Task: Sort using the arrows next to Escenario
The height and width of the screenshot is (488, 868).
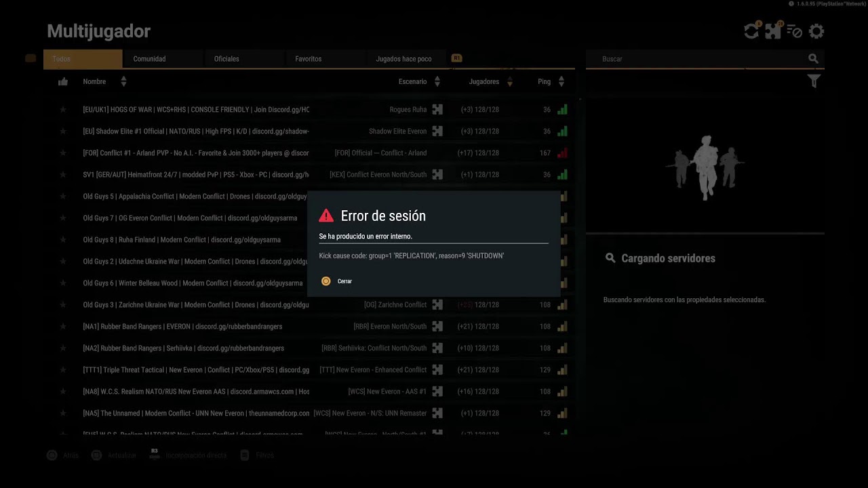Action: (x=437, y=81)
